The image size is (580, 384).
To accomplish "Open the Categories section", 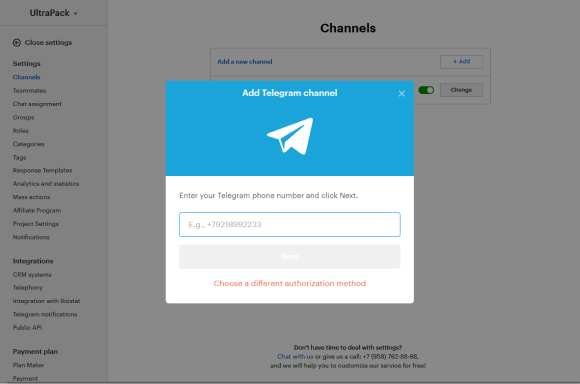I will point(28,144).
